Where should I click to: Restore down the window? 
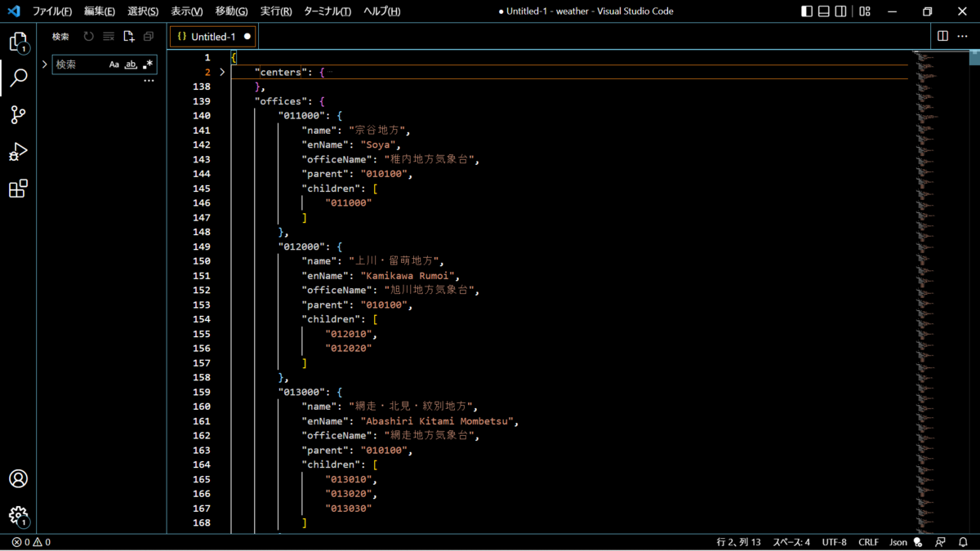pyautogui.click(x=927, y=11)
